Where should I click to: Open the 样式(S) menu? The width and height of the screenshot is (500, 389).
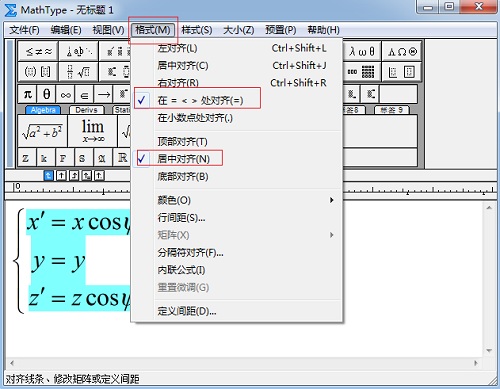coord(197,30)
